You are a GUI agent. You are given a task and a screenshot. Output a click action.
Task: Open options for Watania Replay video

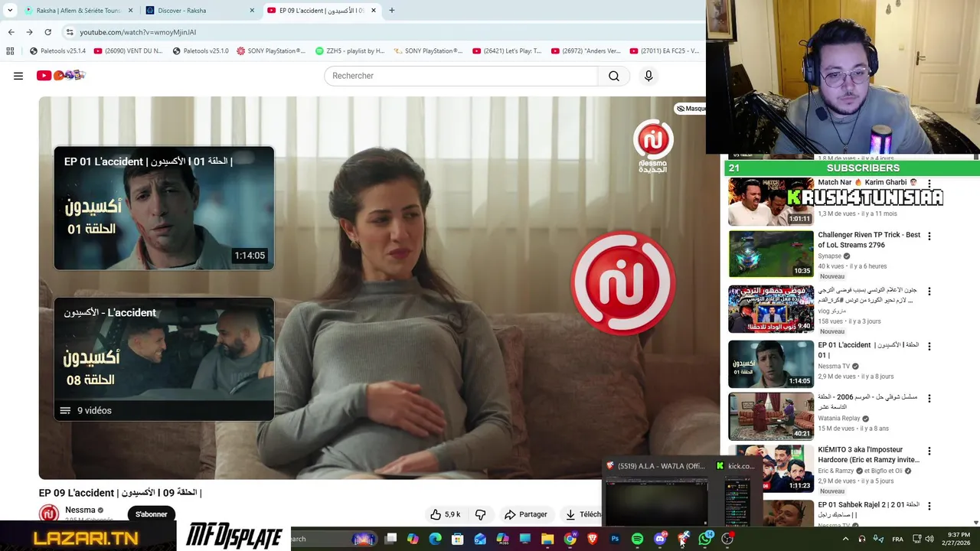coord(929,399)
